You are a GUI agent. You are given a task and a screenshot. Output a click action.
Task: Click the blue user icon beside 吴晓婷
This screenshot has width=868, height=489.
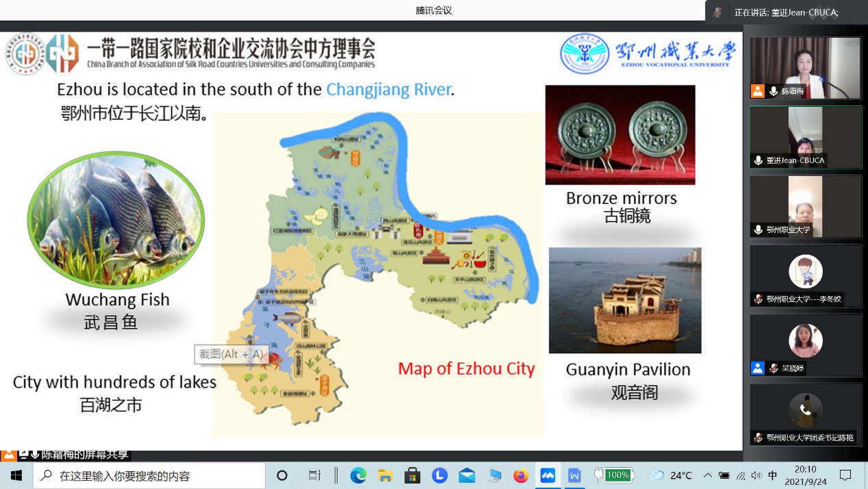tap(757, 368)
